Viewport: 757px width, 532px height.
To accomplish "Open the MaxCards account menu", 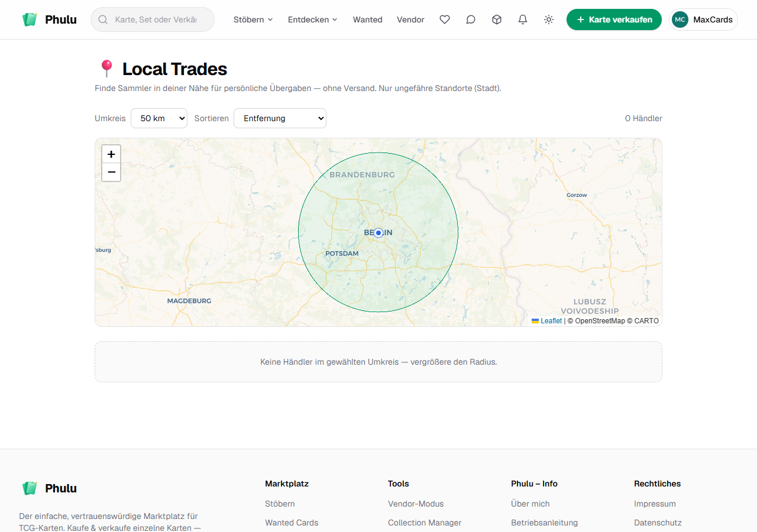I will click(703, 20).
